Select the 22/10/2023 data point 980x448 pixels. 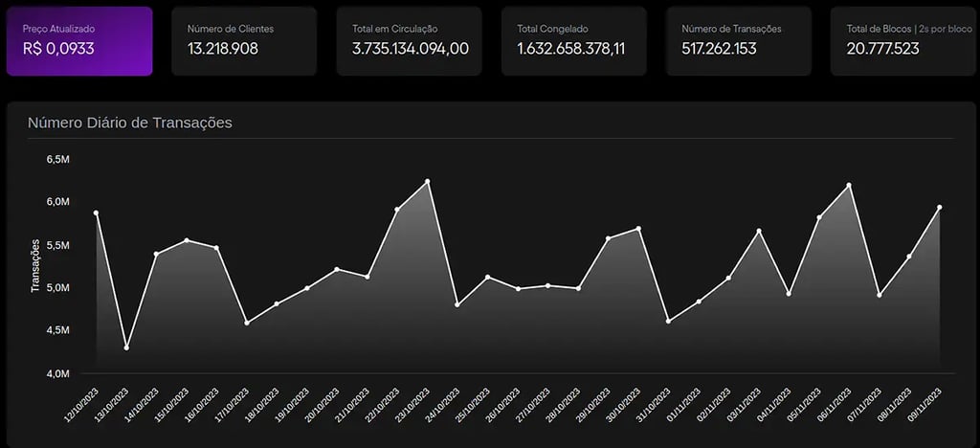coord(397,210)
